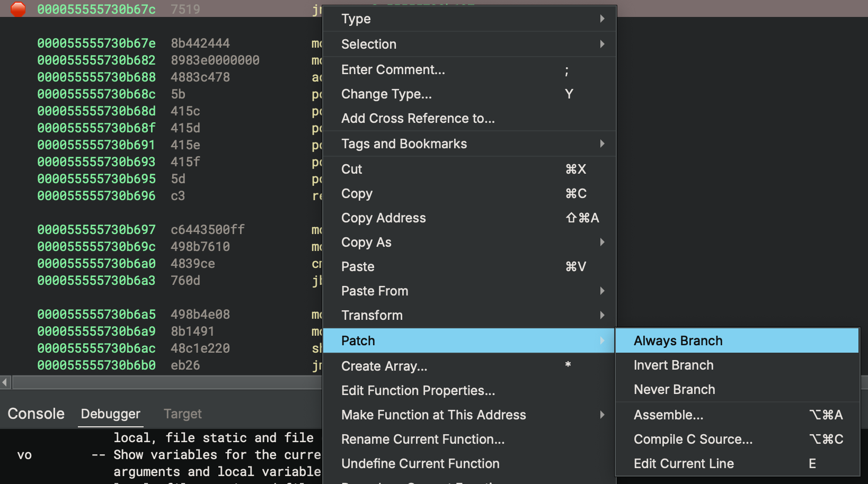
Task: Switch to the Console tab
Action: [x=36, y=414]
